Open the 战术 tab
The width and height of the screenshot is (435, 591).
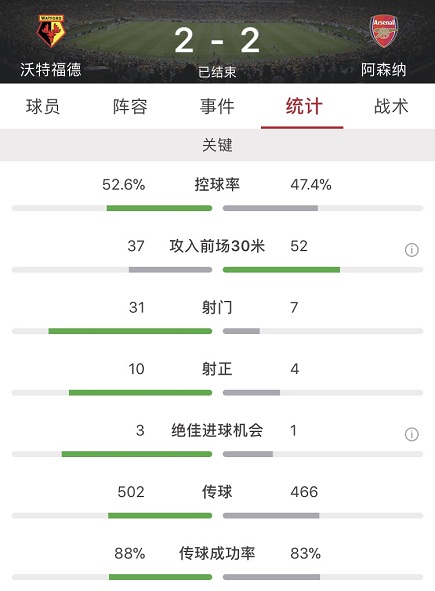(391, 107)
